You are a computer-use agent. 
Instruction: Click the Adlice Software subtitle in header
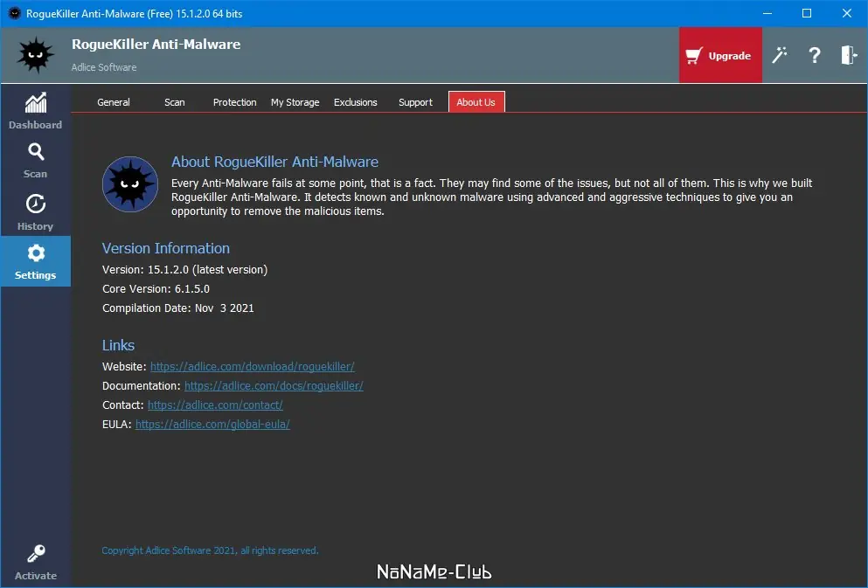(104, 67)
